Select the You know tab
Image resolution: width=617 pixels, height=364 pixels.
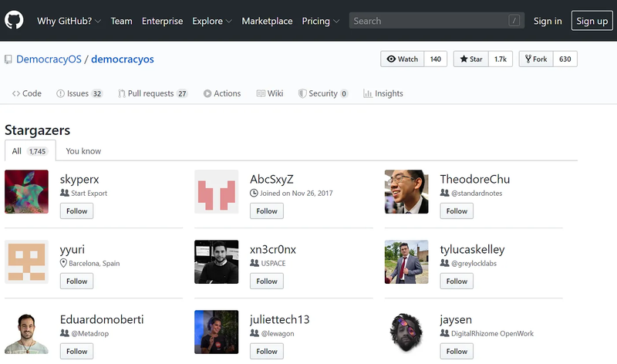83,151
